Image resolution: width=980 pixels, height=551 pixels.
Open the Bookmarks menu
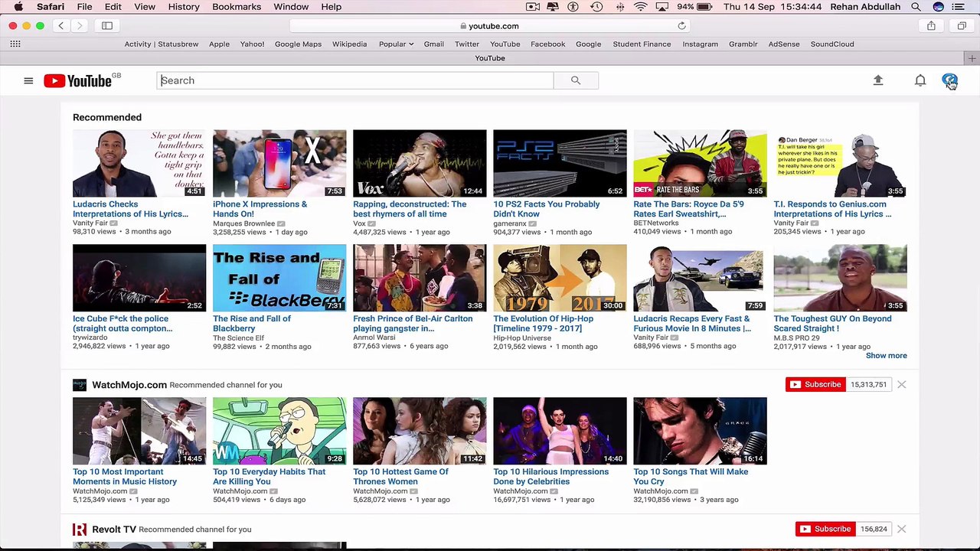237,7
